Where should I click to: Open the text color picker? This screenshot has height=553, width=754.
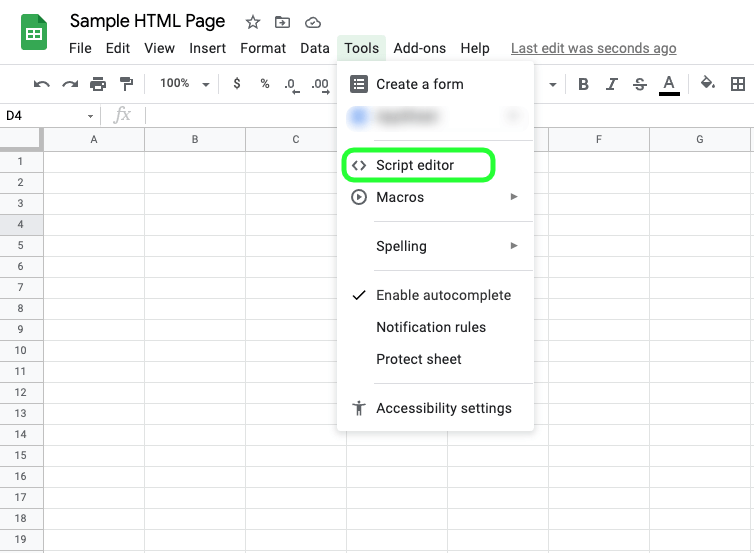tap(669, 85)
